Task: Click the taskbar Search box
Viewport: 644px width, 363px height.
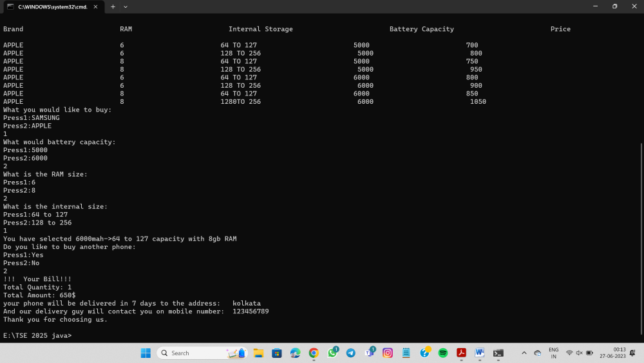Action: 202,353
